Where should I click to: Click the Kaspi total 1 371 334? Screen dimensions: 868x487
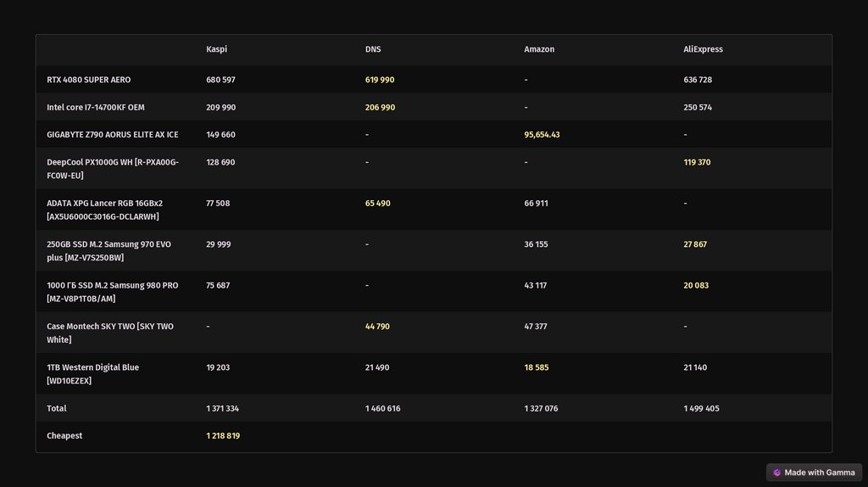(222, 408)
